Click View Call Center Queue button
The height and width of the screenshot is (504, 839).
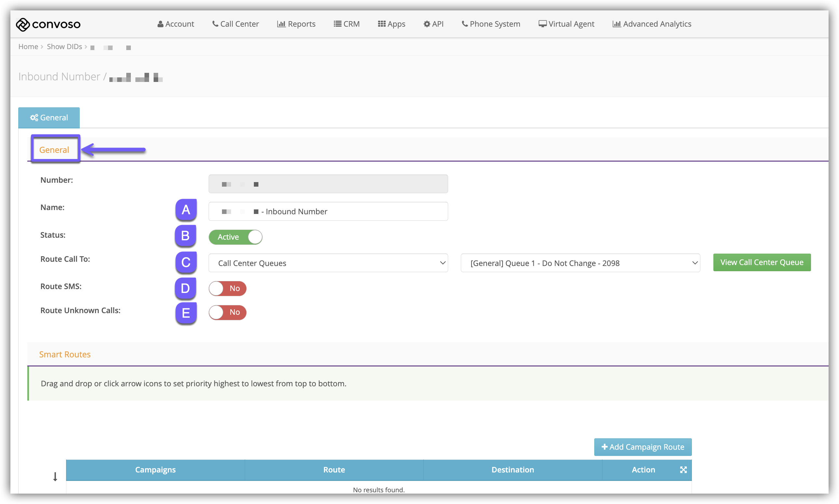point(762,262)
